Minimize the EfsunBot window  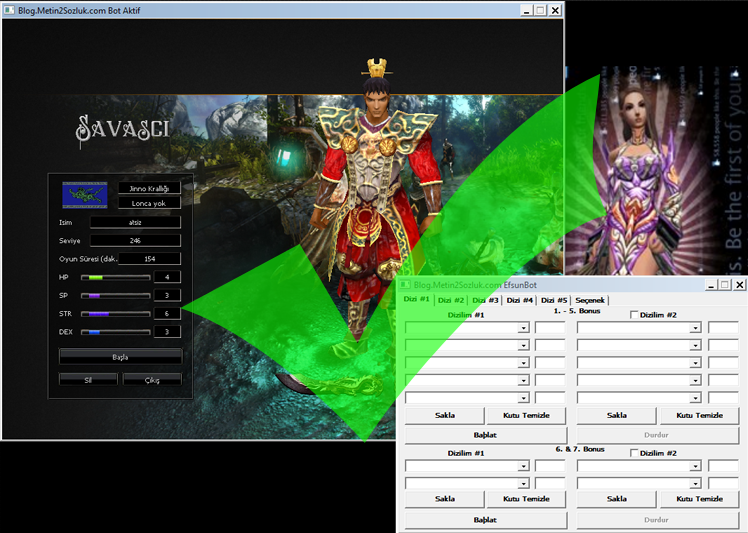[x=711, y=285]
